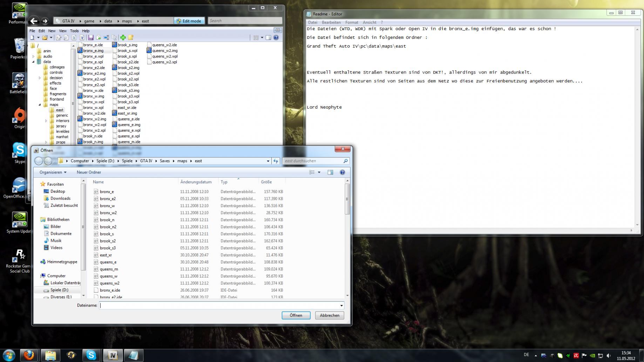Click the Öffnen button in the dialog
Image resolution: width=644 pixels, height=362 pixels.
tap(296, 315)
